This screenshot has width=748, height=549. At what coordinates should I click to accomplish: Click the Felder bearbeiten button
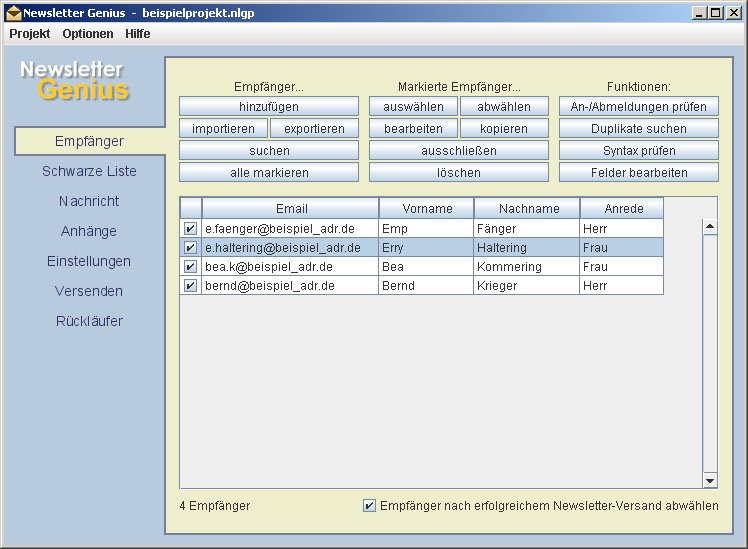click(x=639, y=172)
